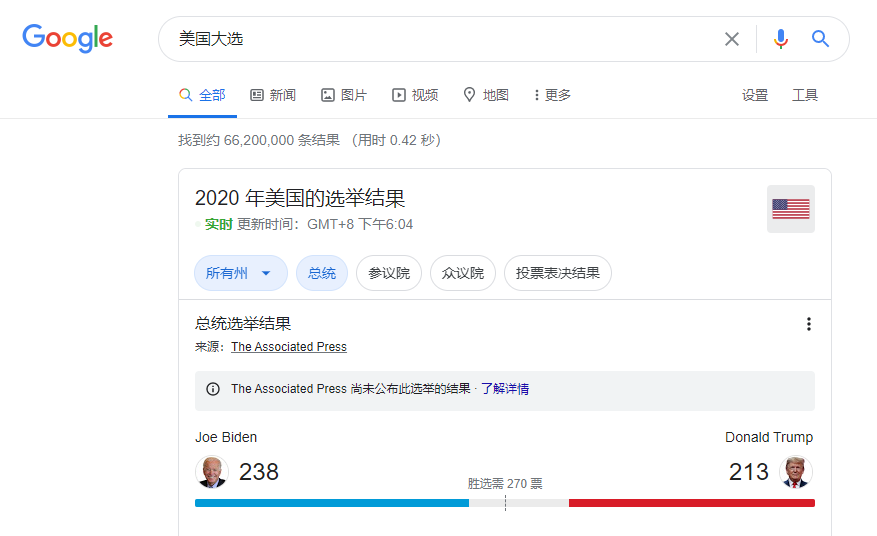Viewport: 877px width, 536px height.
Task: Select the 总统 filter chip
Action: [322, 273]
